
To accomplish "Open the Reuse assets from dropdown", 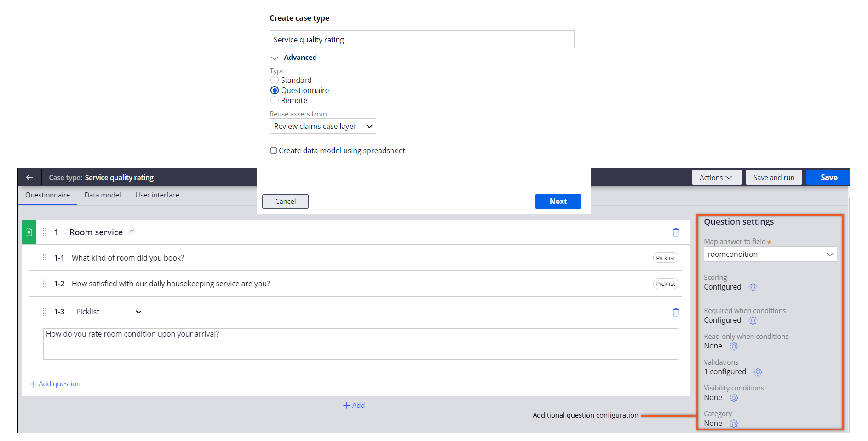I will (x=322, y=126).
